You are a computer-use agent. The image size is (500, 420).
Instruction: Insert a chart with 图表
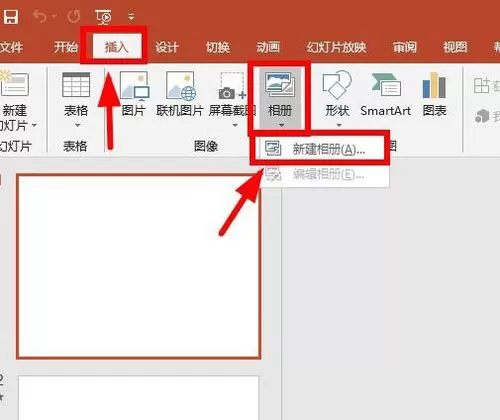pyautogui.click(x=434, y=94)
